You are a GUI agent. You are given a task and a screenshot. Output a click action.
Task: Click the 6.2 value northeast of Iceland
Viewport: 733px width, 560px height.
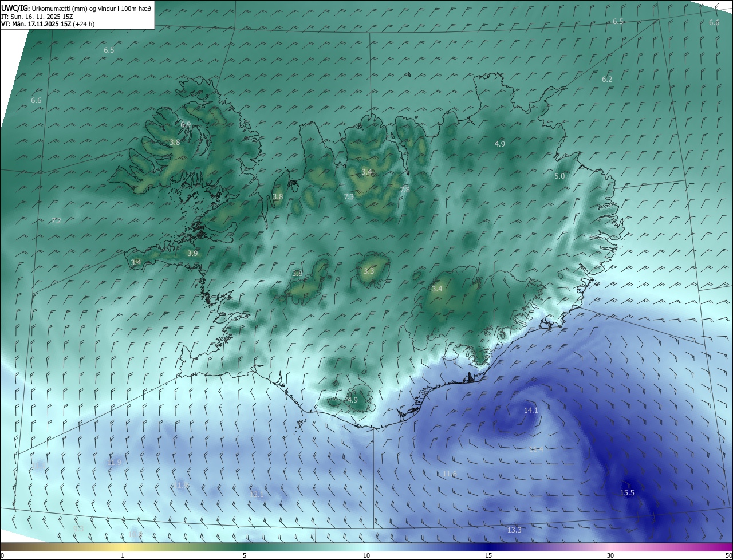(x=607, y=79)
